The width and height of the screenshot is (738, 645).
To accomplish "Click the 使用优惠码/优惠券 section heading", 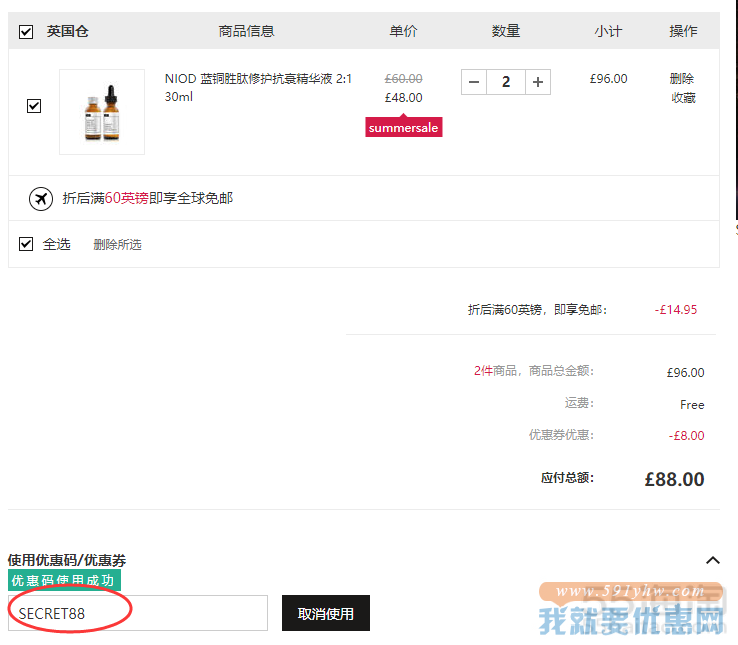I will [67, 560].
